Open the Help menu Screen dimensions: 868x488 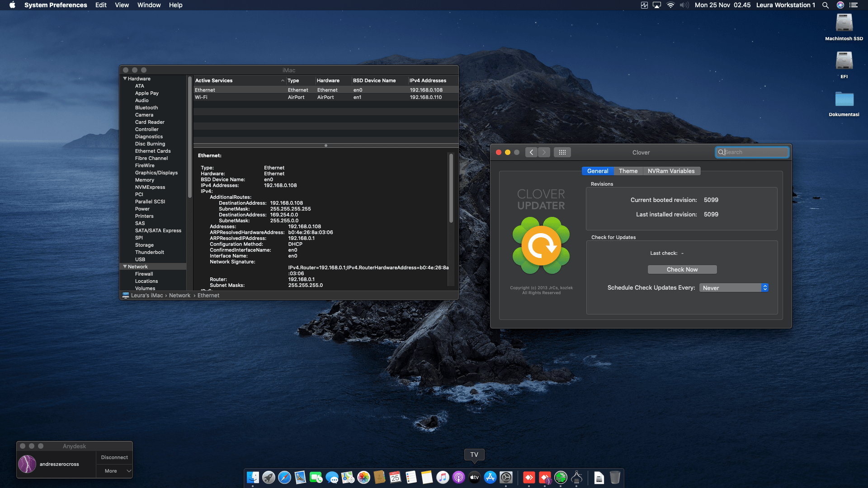[175, 5]
